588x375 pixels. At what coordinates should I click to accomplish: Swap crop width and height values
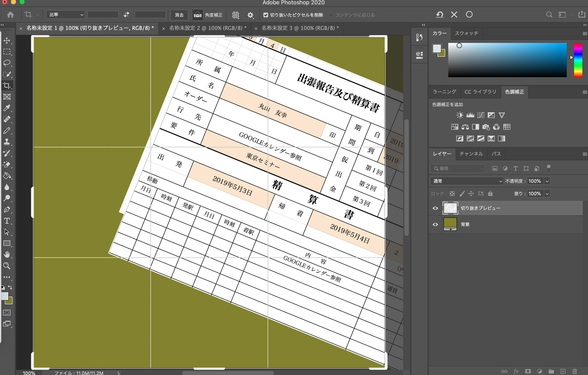(x=126, y=15)
